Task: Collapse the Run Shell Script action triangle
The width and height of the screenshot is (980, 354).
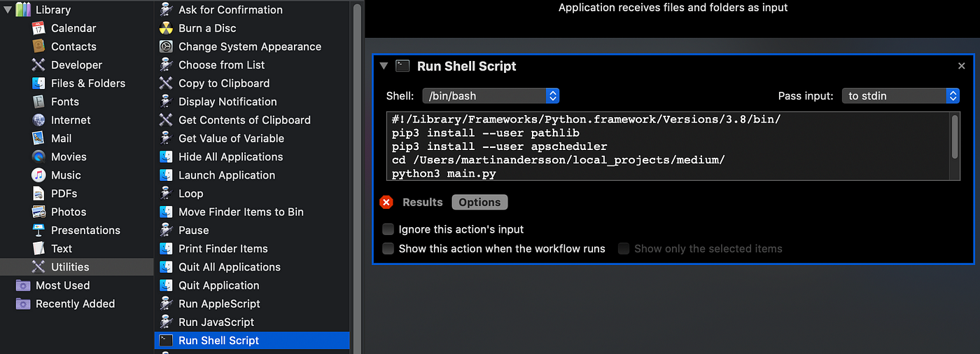Action: [384, 66]
